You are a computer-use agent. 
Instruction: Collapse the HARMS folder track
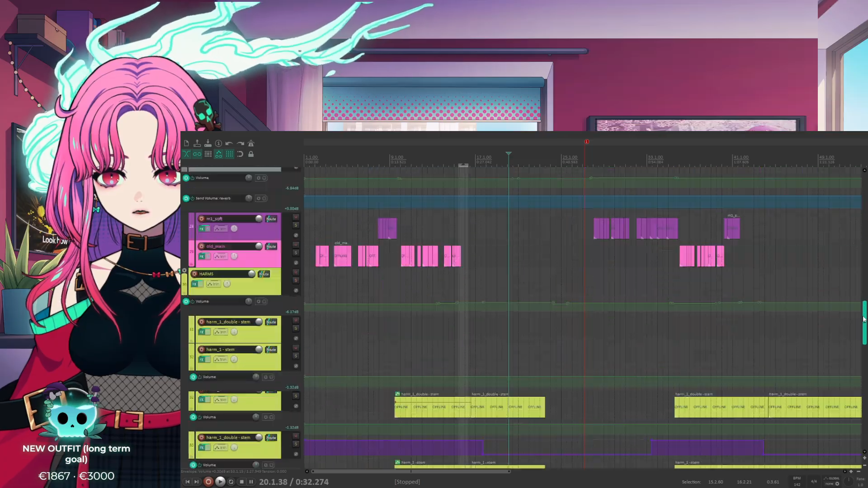184,271
